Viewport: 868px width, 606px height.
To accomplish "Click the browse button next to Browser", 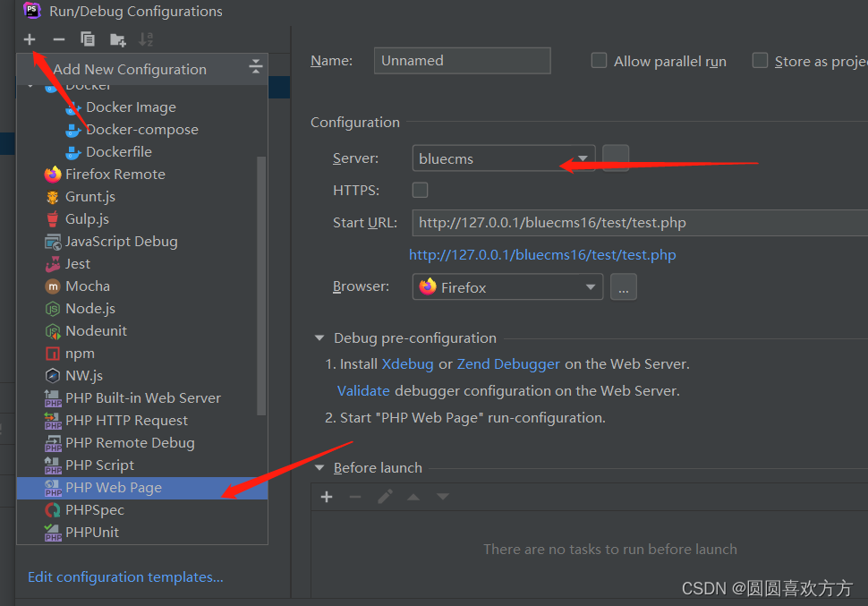I will pos(624,287).
